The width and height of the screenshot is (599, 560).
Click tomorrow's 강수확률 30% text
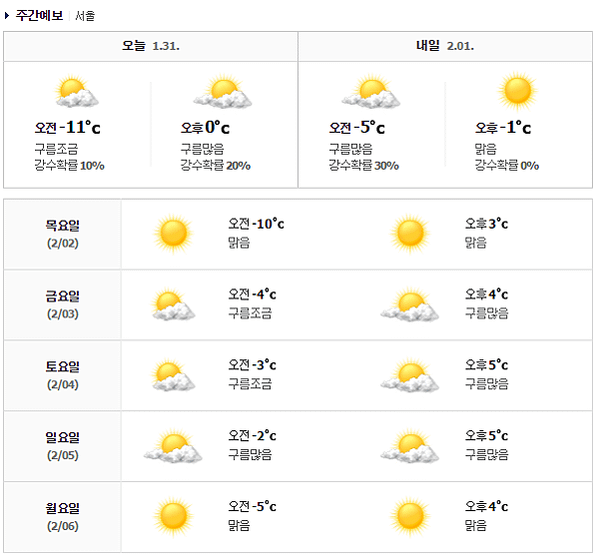pyautogui.click(x=364, y=165)
